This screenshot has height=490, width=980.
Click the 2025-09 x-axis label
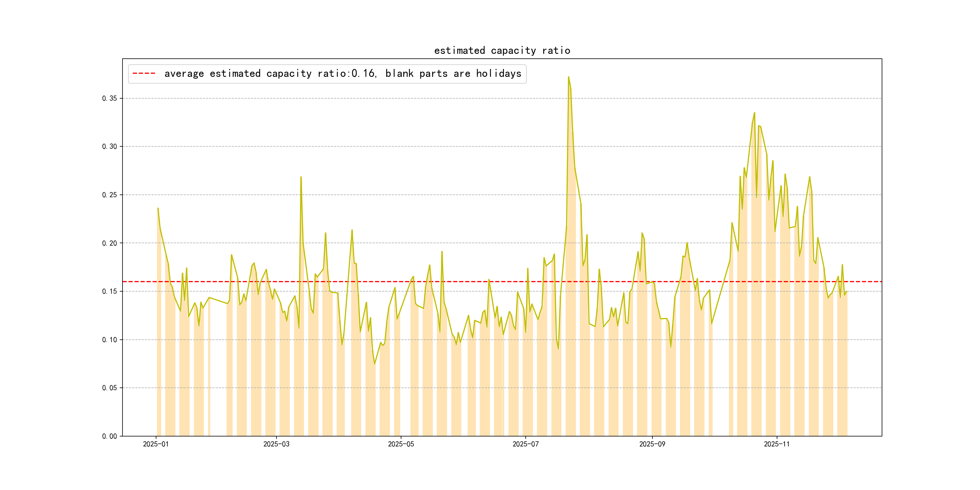click(652, 444)
